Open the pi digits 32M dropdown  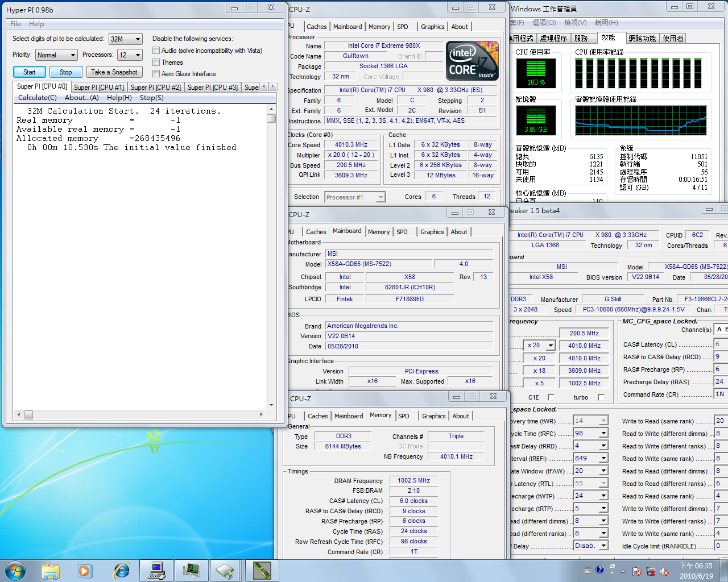[x=126, y=39]
